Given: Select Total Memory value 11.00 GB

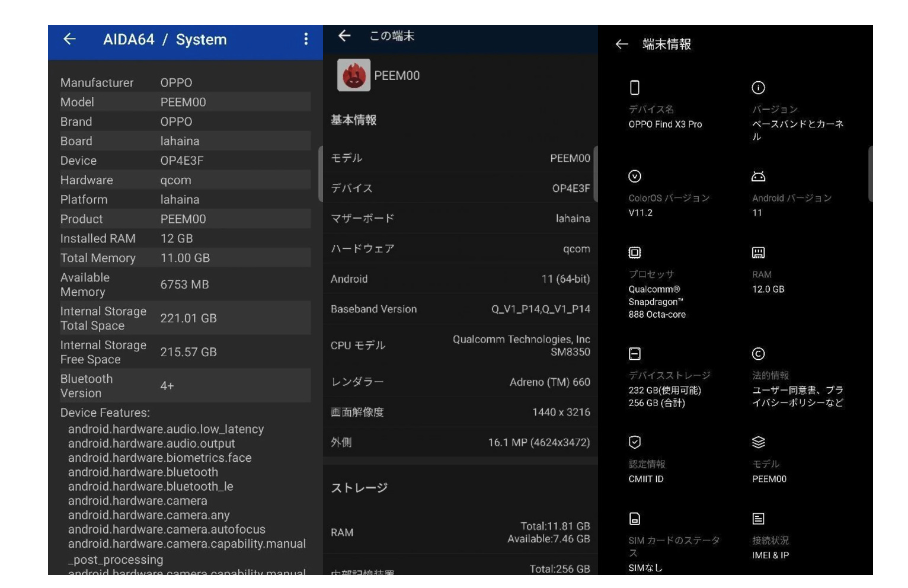Looking at the screenshot, I should click(185, 258).
